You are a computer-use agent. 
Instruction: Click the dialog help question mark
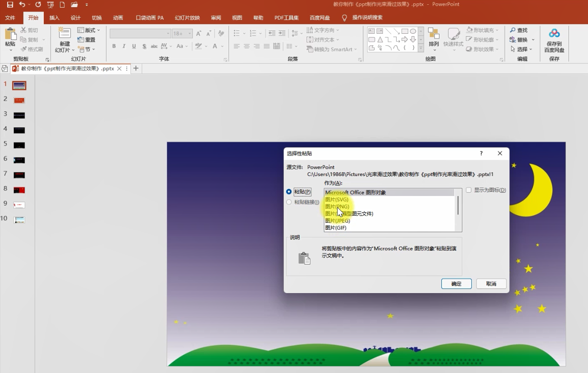point(481,153)
